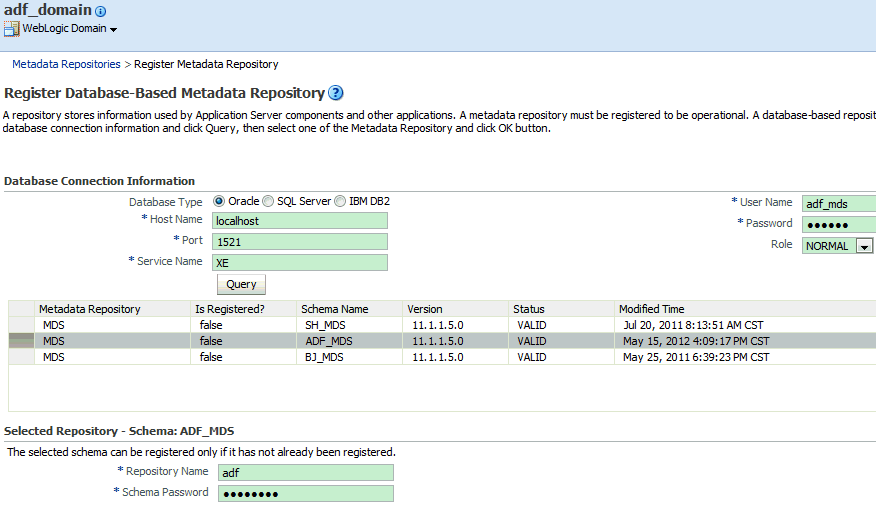Click the Host Name input field
876x507 pixels.
coord(300,221)
